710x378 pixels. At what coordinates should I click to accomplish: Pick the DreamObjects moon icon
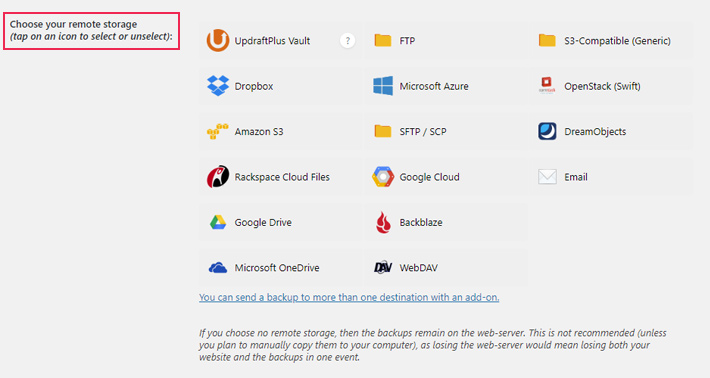(547, 131)
